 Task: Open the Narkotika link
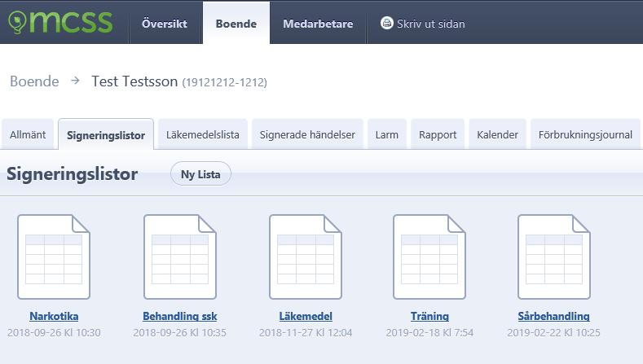click(54, 316)
